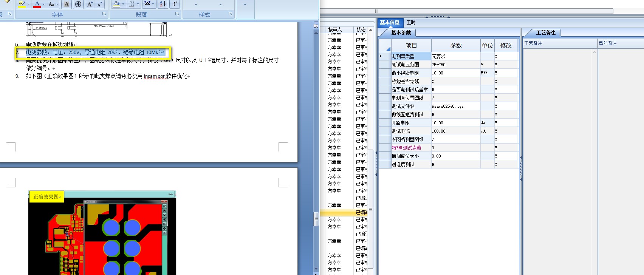Open the 样式 dialog launcher
This screenshot has height=275, width=644.
click(x=231, y=14)
